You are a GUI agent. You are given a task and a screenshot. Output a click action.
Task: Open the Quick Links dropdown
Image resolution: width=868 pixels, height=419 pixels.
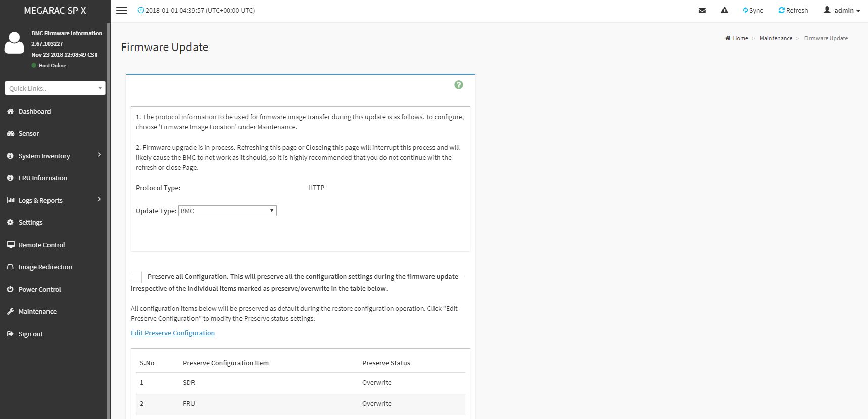click(x=55, y=88)
